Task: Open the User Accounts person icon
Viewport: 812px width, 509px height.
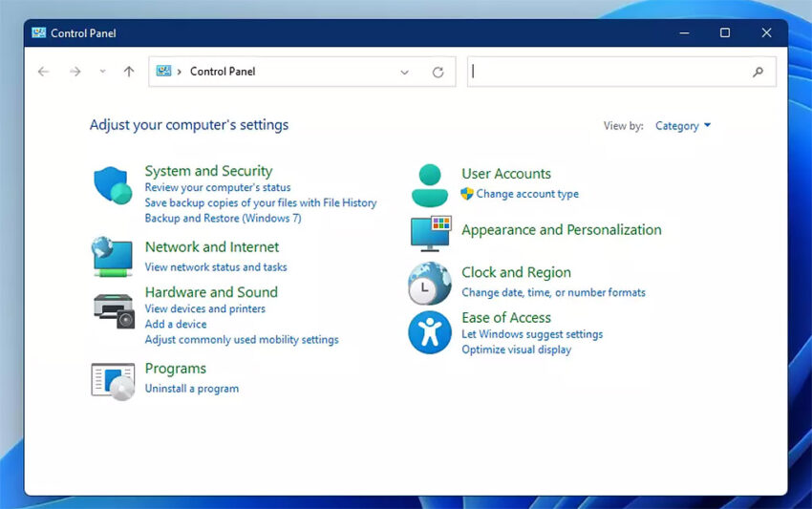Action: pyautogui.click(x=429, y=185)
